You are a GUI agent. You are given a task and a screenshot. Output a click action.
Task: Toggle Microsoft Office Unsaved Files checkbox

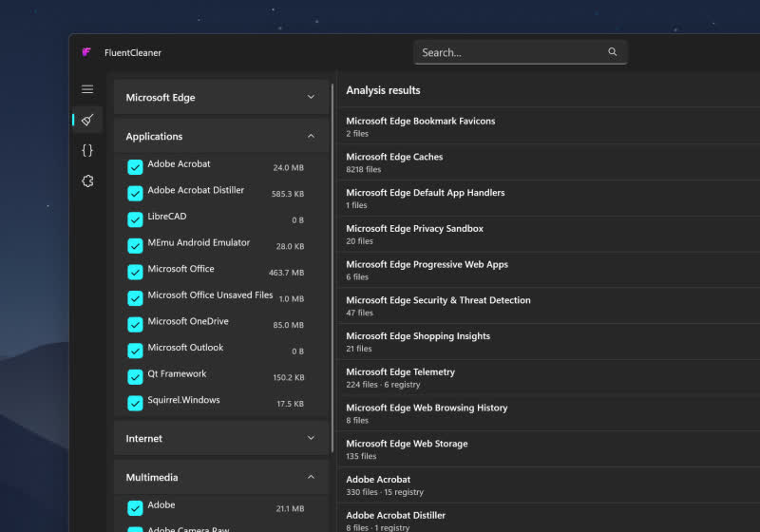click(x=135, y=298)
